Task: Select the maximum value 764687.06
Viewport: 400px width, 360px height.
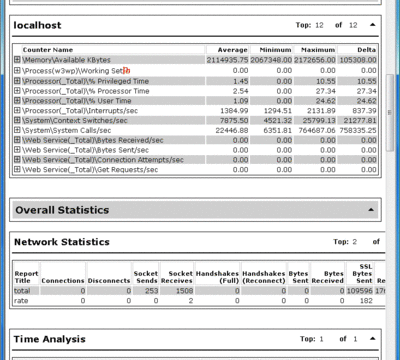Action: point(317,130)
